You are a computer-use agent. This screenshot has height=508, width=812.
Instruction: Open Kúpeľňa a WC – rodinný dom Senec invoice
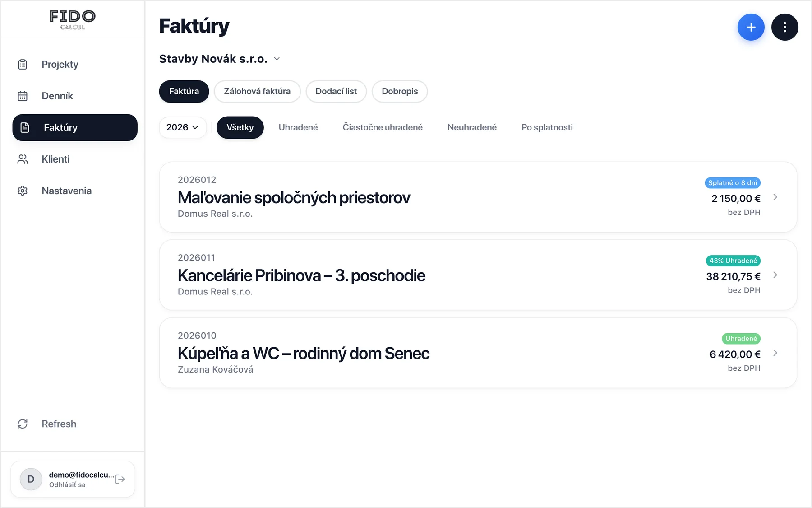[478, 353]
